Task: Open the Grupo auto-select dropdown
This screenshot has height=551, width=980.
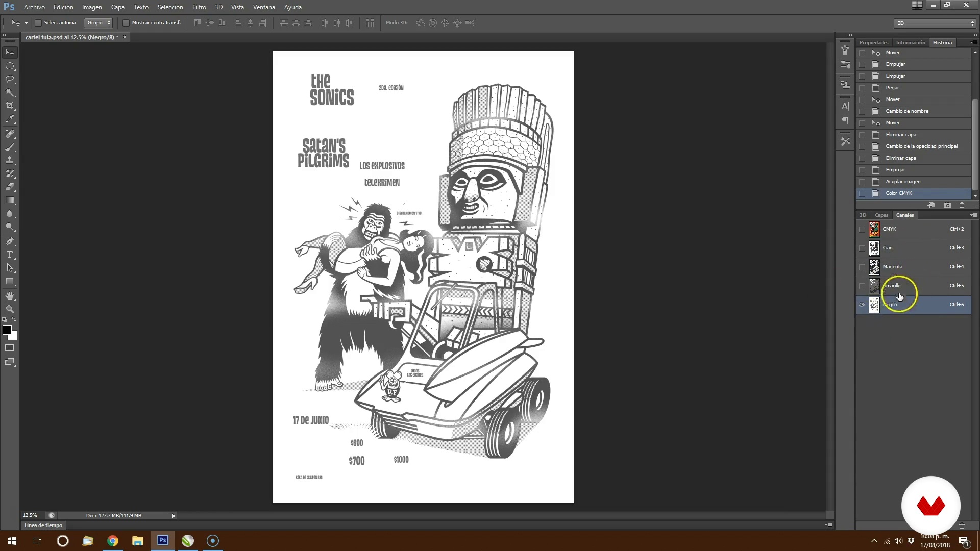Action: (98, 23)
